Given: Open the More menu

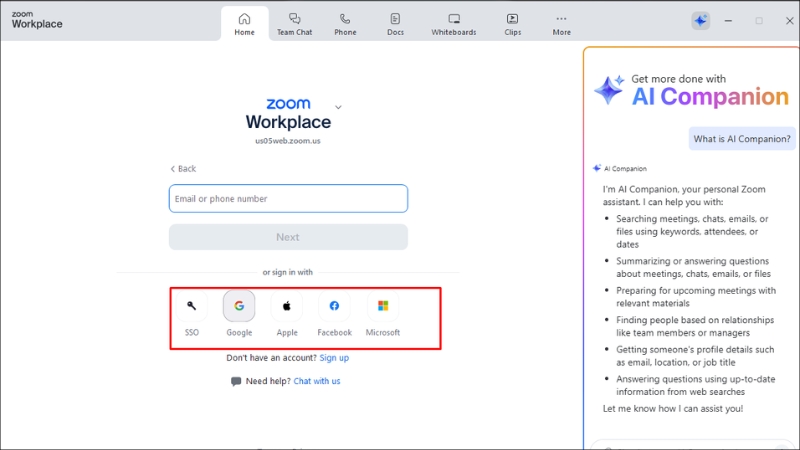Looking at the screenshot, I should (561, 24).
